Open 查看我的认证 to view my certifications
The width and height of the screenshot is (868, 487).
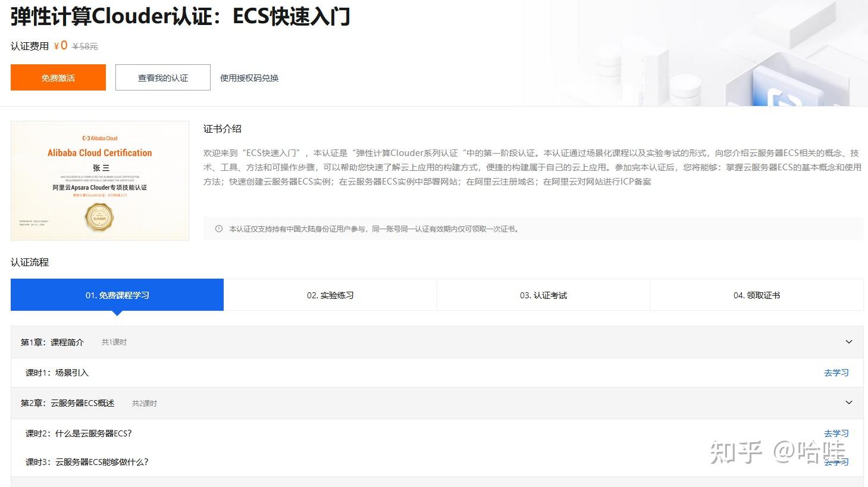[x=162, y=77]
